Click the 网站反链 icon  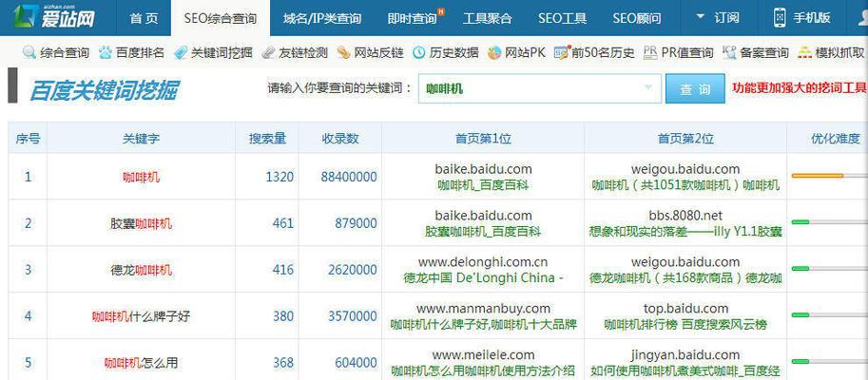pyautogui.click(x=343, y=53)
